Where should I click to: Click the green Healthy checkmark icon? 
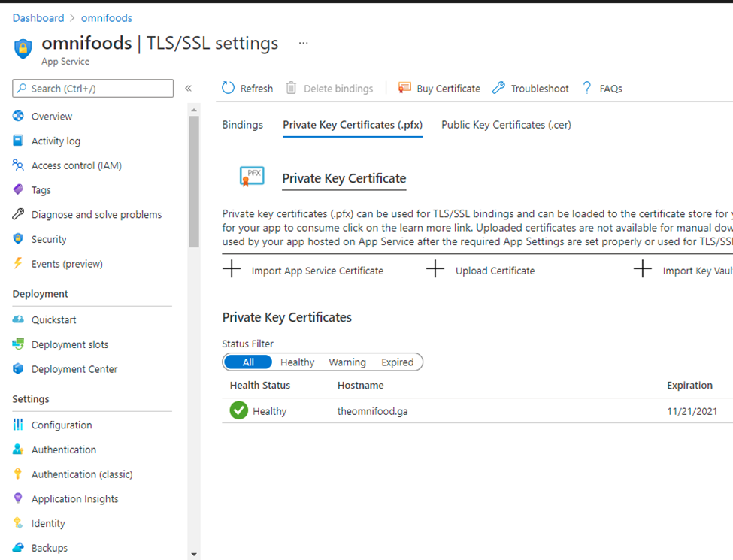coord(239,410)
